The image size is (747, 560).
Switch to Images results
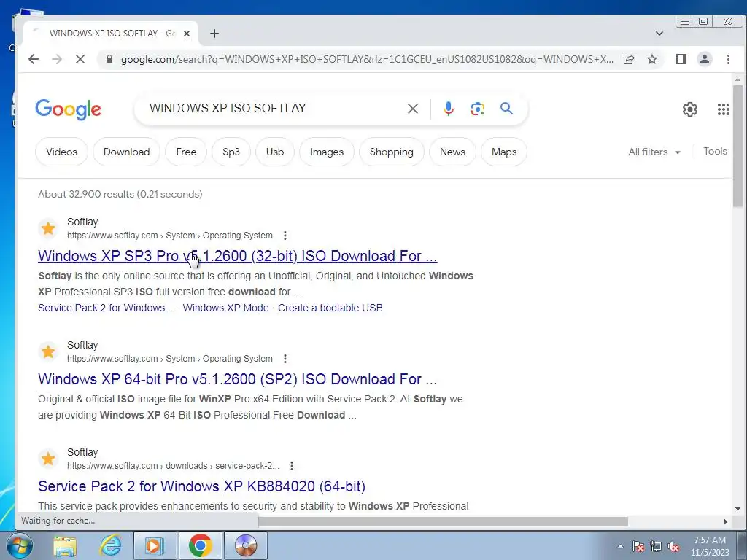327,152
